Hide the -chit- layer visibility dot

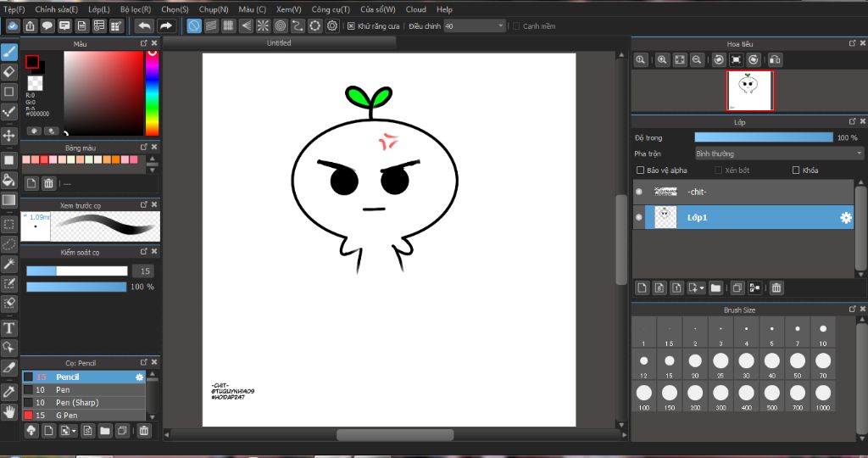(639, 192)
